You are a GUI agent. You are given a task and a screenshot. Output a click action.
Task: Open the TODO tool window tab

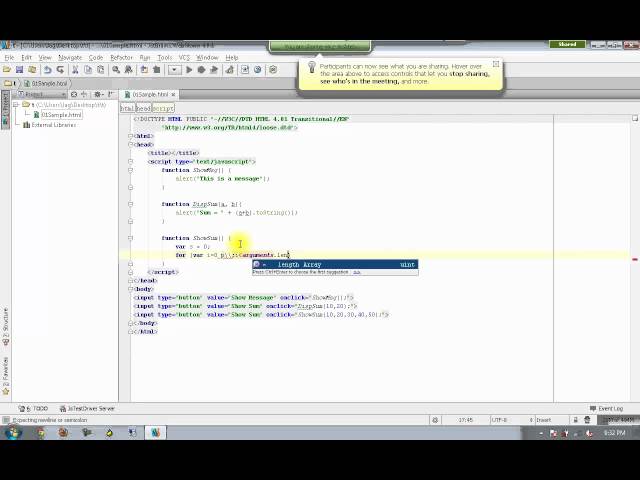(x=33, y=409)
